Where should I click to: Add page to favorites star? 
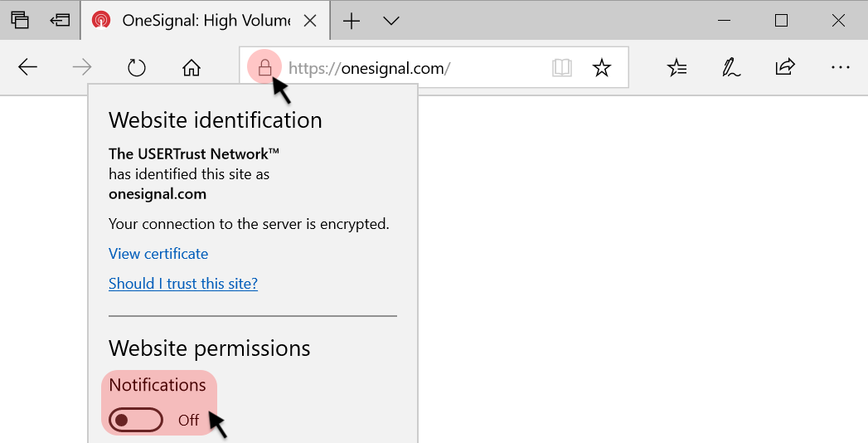(x=602, y=68)
